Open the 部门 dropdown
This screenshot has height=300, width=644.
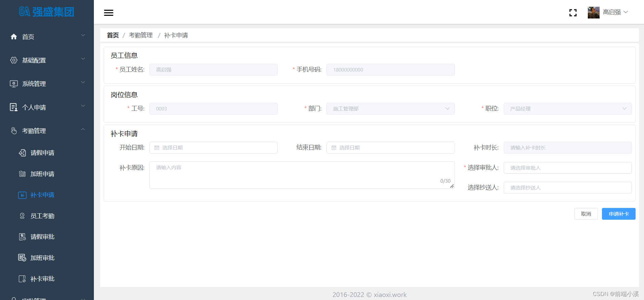(390, 109)
